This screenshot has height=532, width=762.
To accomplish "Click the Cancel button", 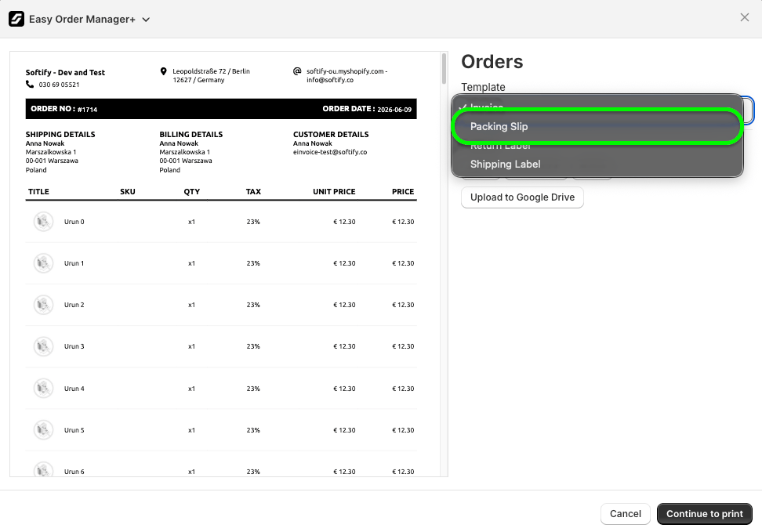I will pyautogui.click(x=626, y=513).
